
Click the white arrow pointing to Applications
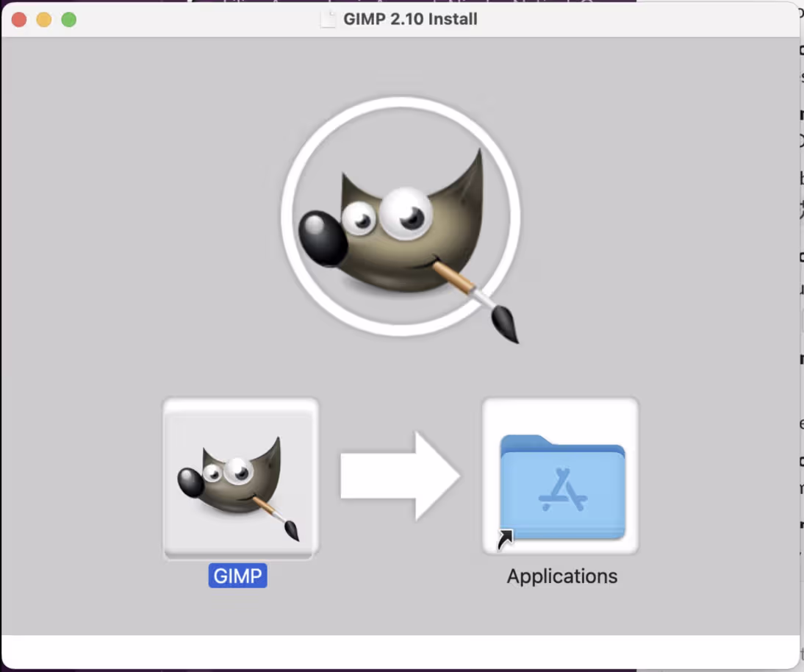point(401,476)
